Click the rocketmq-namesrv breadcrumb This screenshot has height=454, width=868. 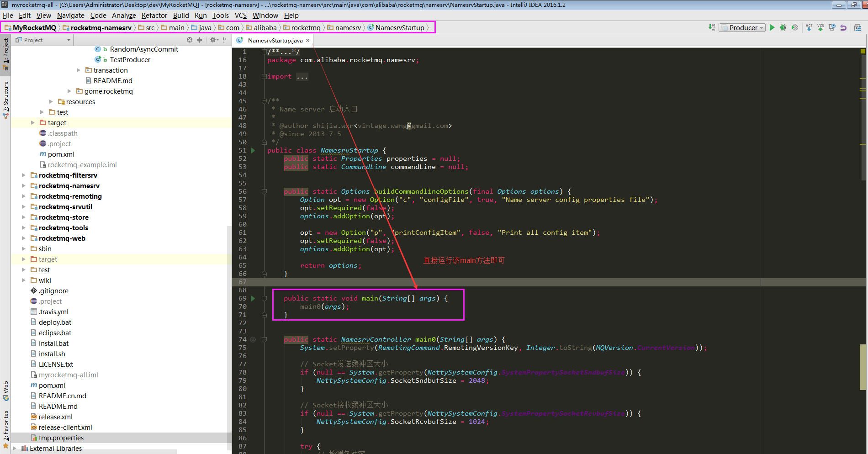(101, 28)
